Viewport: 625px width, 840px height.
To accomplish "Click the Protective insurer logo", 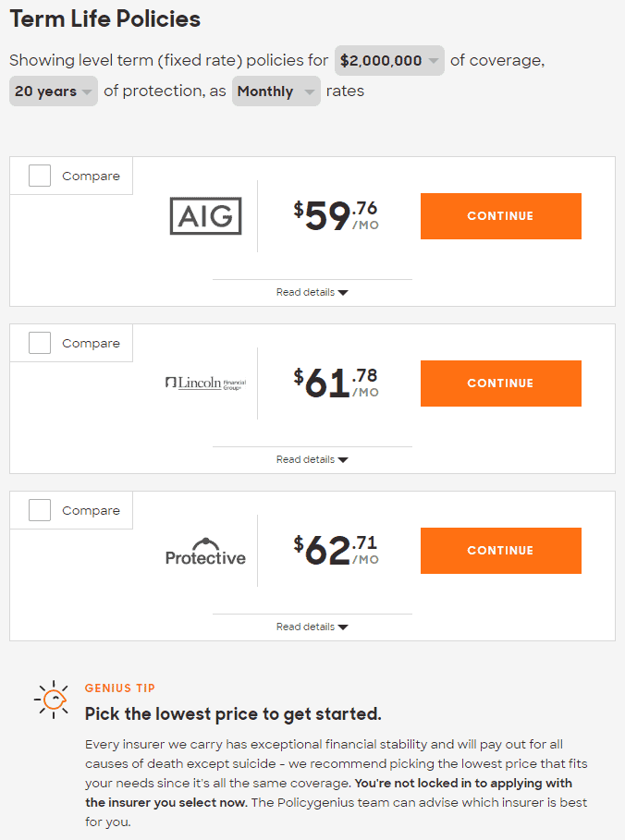I will pos(206,552).
